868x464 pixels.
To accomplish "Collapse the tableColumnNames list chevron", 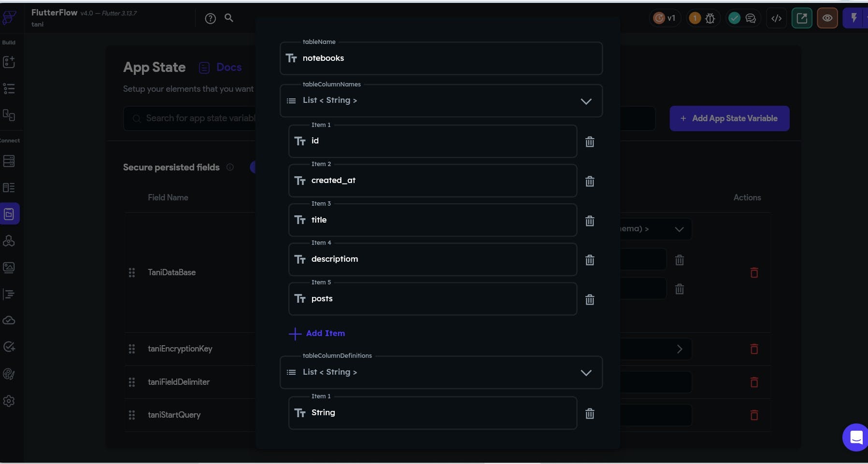I will click(586, 101).
